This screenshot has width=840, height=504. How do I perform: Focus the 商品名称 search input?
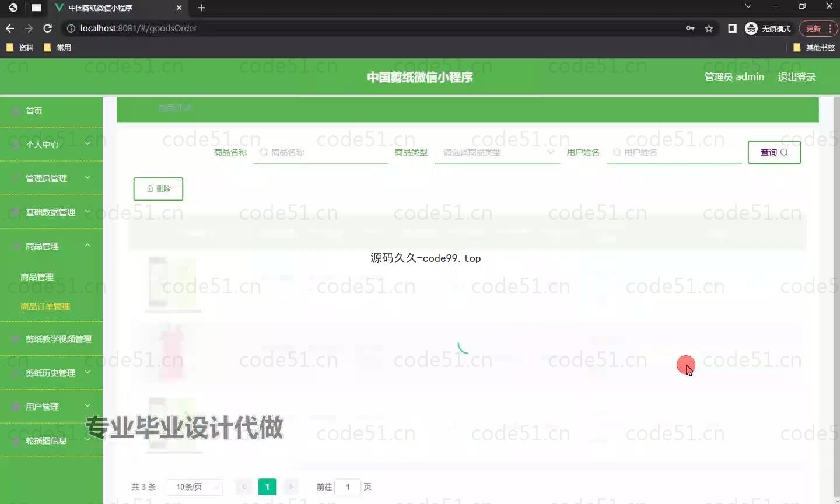[321, 152]
